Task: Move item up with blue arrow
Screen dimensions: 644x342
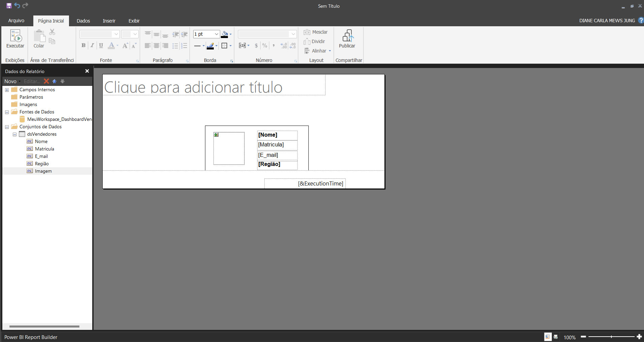Action: [55, 81]
